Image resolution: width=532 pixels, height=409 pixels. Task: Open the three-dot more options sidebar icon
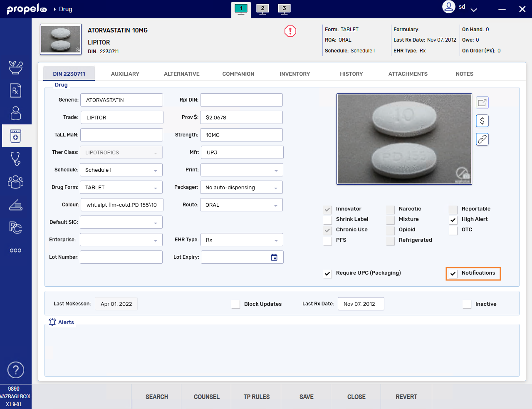[16, 250]
